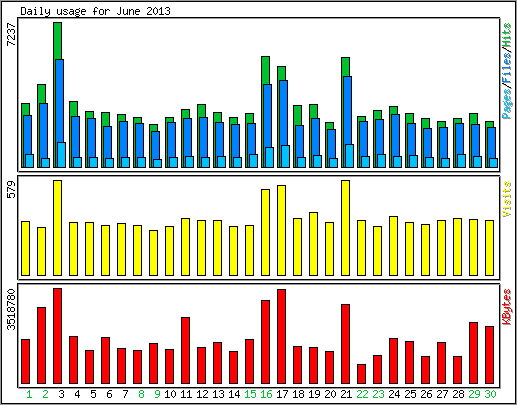Click the cyan Pages bar for day 21
The width and height of the screenshot is (517, 405).
click(x=350, y=156)
